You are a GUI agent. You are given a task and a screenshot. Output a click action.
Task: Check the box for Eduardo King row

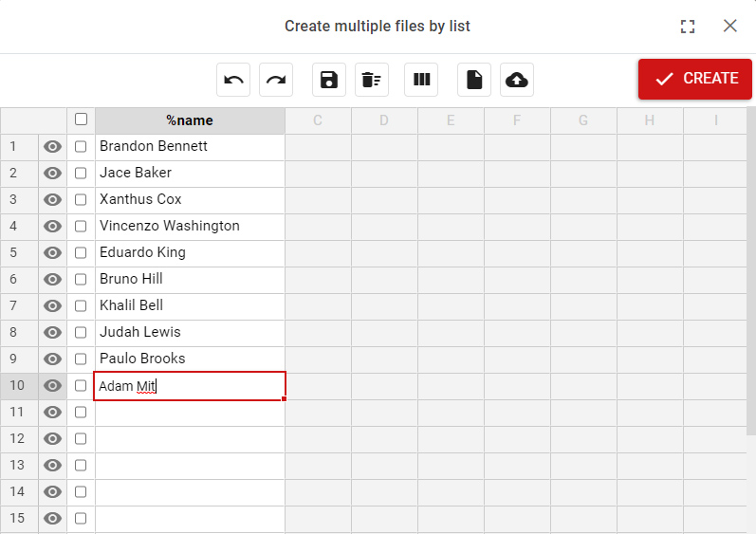[x=81, y=253]
